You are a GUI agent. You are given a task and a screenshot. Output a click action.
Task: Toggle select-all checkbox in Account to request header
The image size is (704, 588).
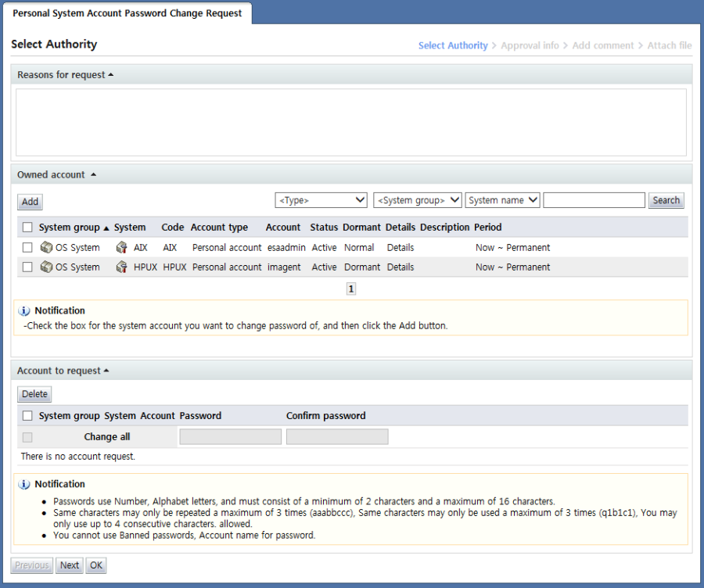(27, 416)
